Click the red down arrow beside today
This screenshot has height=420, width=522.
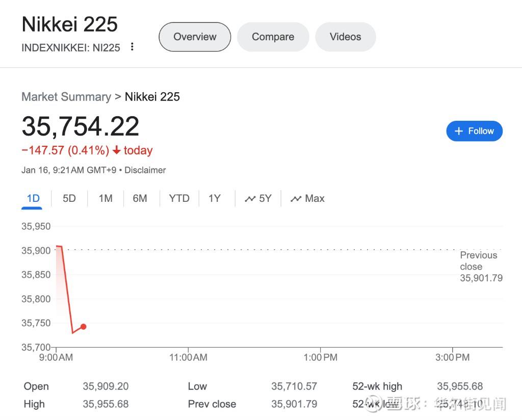(x=116, y=150)
